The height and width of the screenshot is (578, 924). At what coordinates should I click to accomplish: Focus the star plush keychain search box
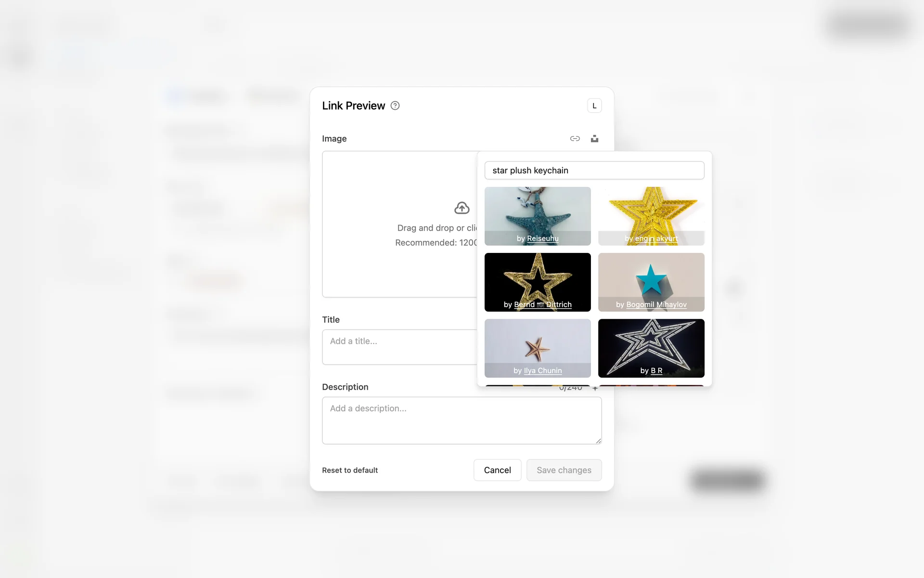pos(594,171)
